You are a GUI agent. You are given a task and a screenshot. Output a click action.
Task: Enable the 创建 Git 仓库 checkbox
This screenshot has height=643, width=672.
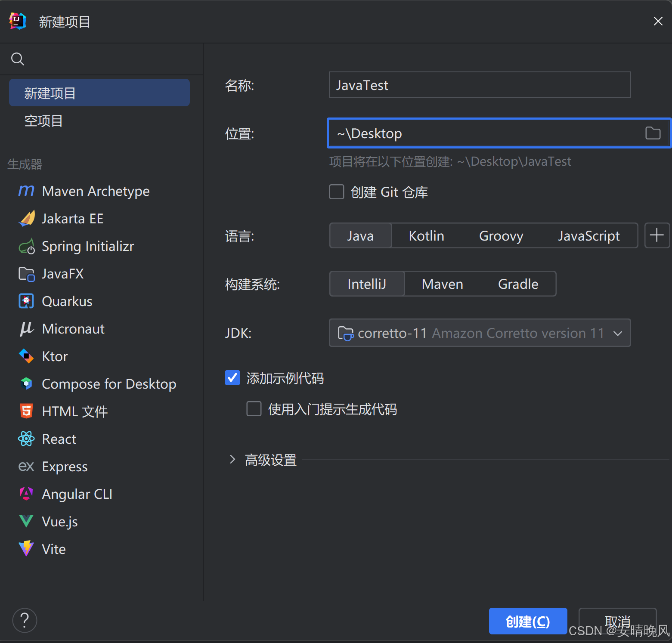coord(337,192)
